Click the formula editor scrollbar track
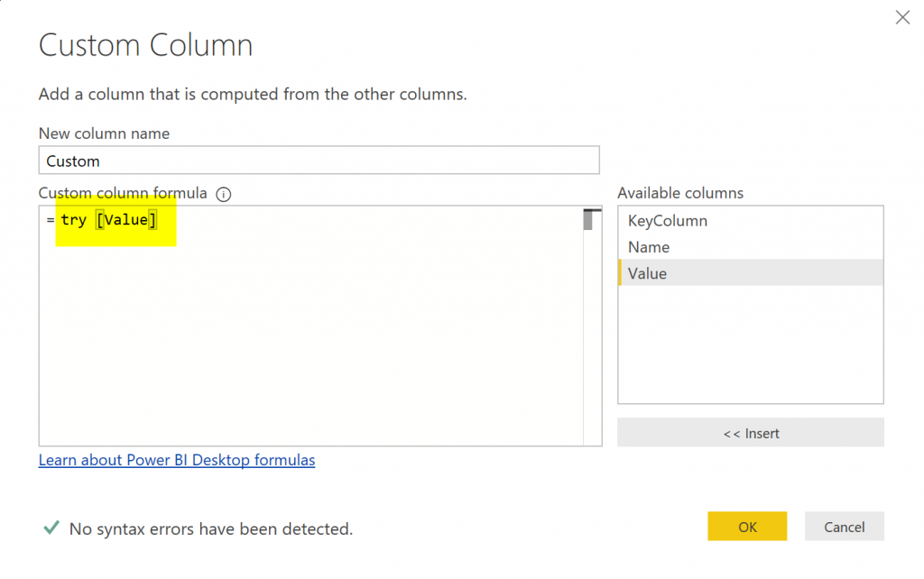This screenshot has width=924, height=579. 591,343
